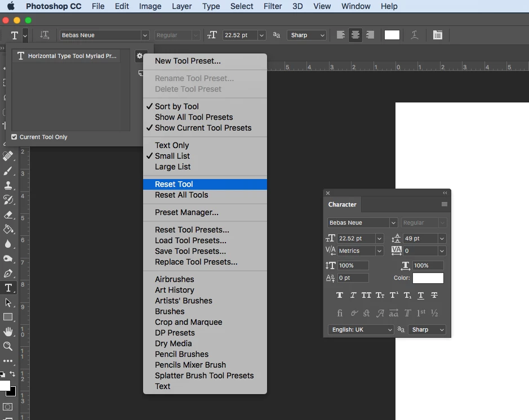
Task: Select Show All Tool Presets option
Action: pos(205,117)
